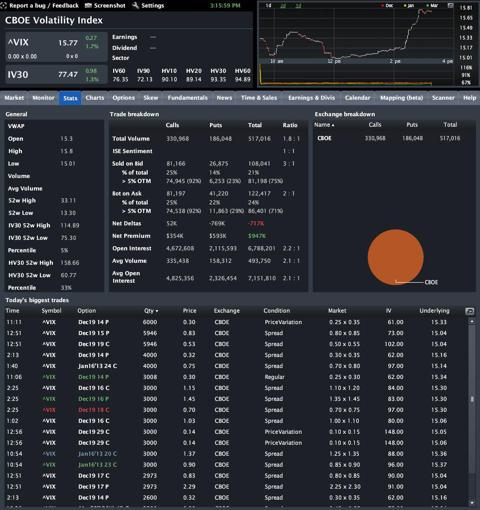Select the Dec19 15 P trade row

tap(236, 333)
